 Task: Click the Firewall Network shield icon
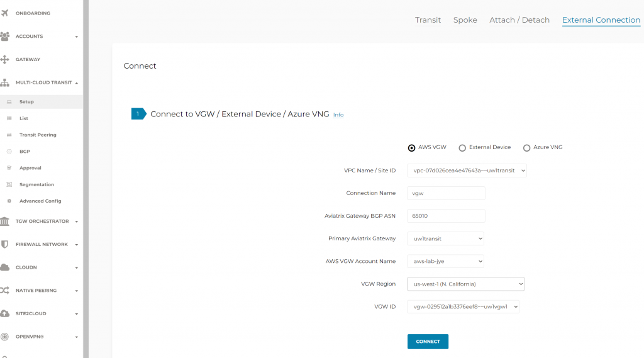4,244
